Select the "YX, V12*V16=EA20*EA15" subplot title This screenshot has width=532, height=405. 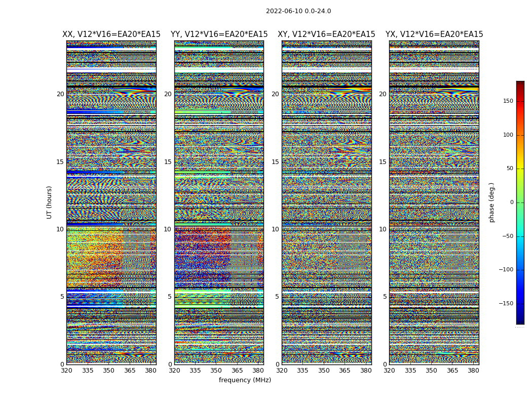tap(434, 34)
